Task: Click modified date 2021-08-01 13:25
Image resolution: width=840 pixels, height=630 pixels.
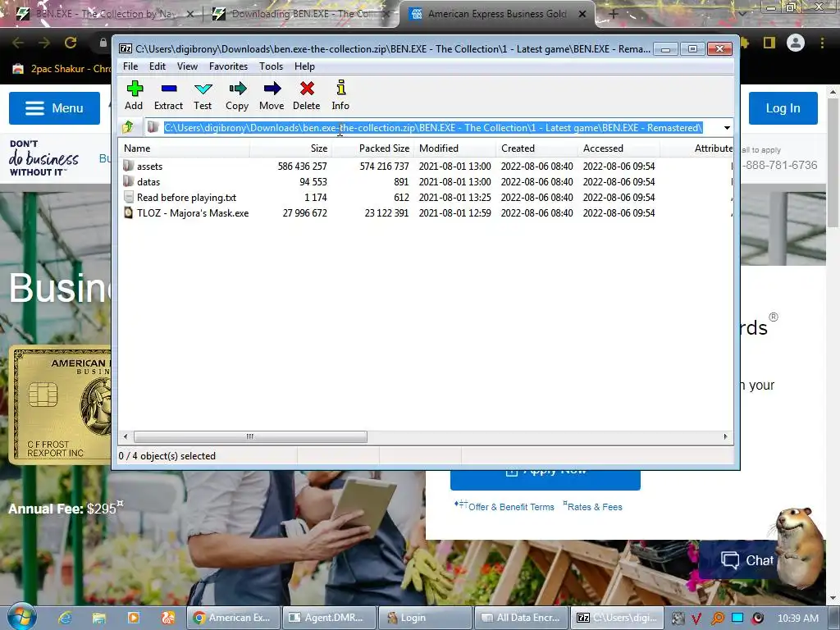Action: tap(454, 197)
